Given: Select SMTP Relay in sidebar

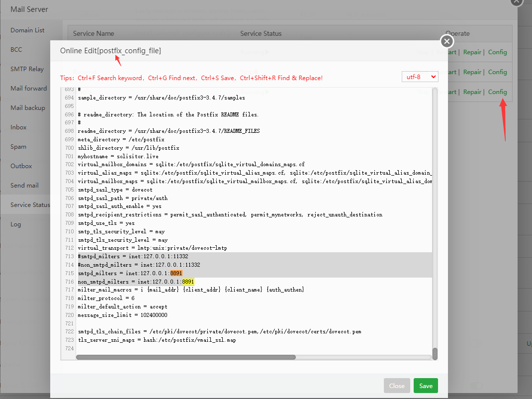Looking at the screenshot, I should click(27, 69).
